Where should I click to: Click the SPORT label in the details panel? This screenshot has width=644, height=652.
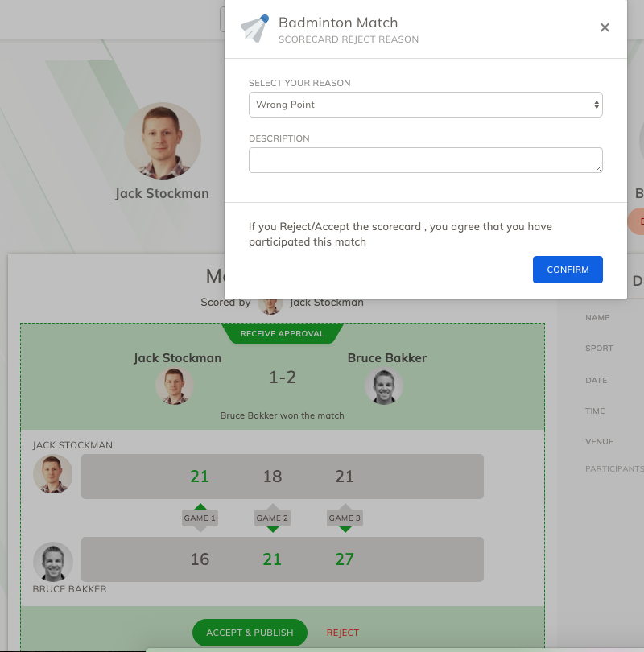(x=599, y=348)
